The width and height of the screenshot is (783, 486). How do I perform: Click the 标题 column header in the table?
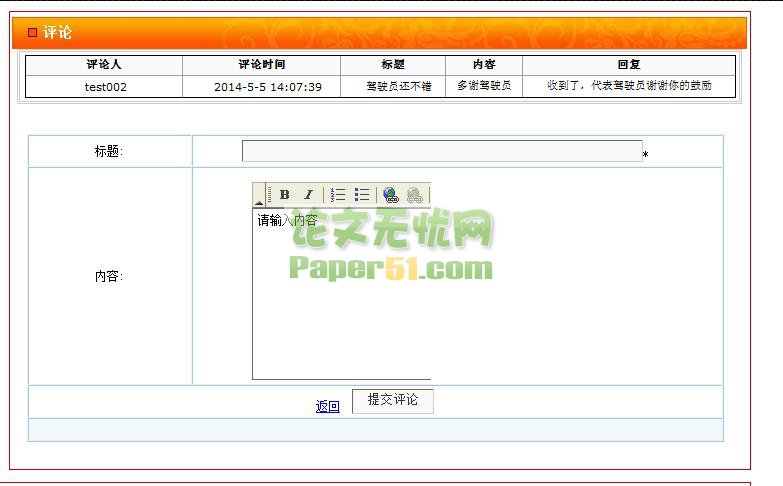pyautogui.click(x=393, y=64)
